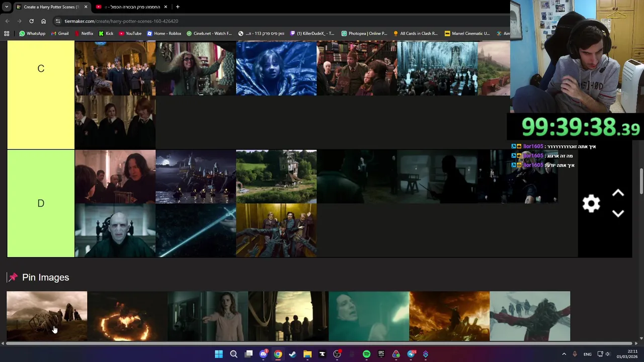The width and height of the screenshot is (644, 362).
Task: Click the vertical page scrollbar
Action: [641, 181]
